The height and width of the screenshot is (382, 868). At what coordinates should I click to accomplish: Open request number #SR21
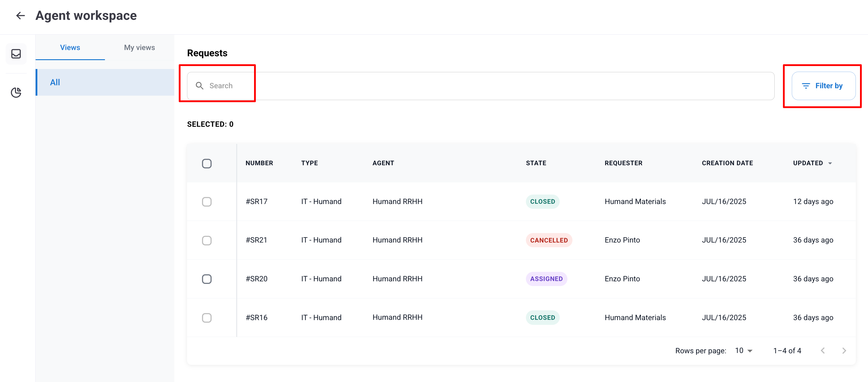pos(256,240)
